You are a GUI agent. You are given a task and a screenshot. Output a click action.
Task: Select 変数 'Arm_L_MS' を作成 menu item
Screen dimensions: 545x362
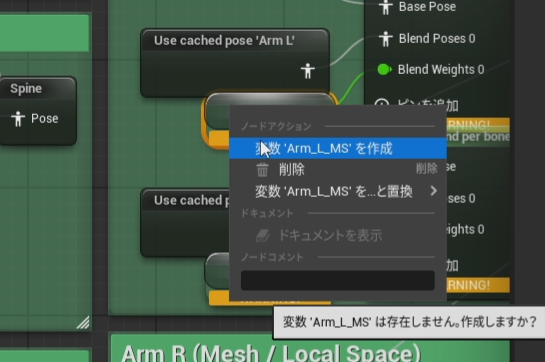click(x=338, y=148)
